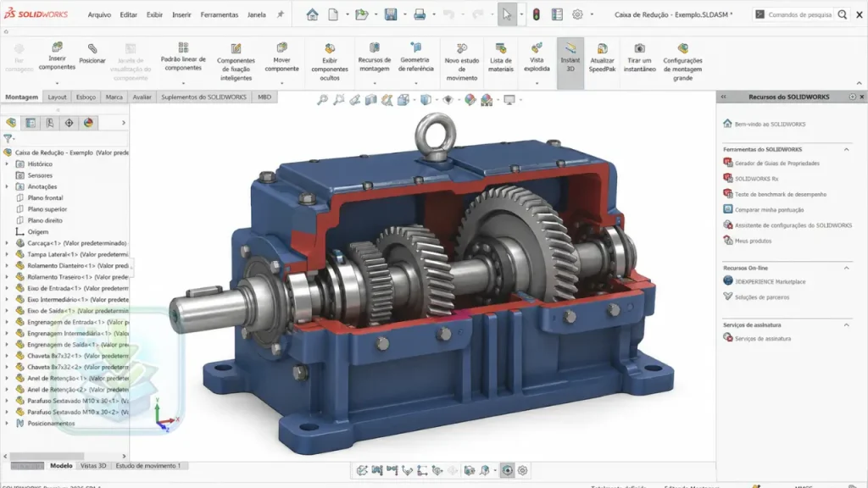Open Soluções de parceiros link
The height and width of the screenshot is (488, 868).
coord(762,297)
